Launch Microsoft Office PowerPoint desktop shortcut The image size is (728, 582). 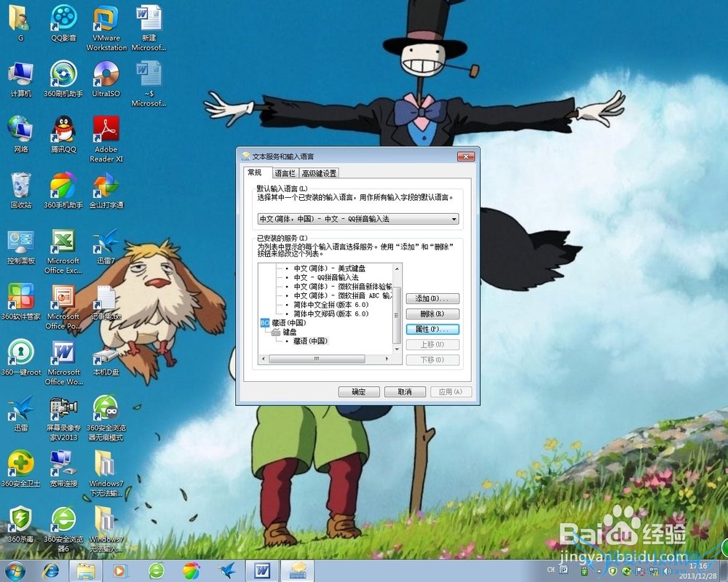[63, 307]
